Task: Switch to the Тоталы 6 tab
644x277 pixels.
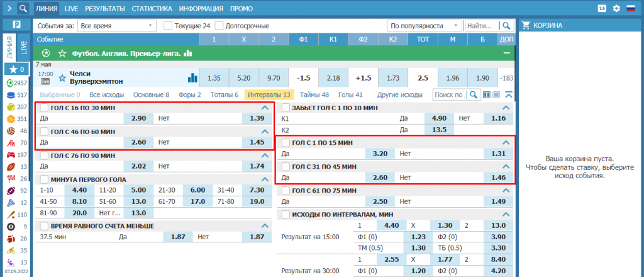Action: [225, 95]
